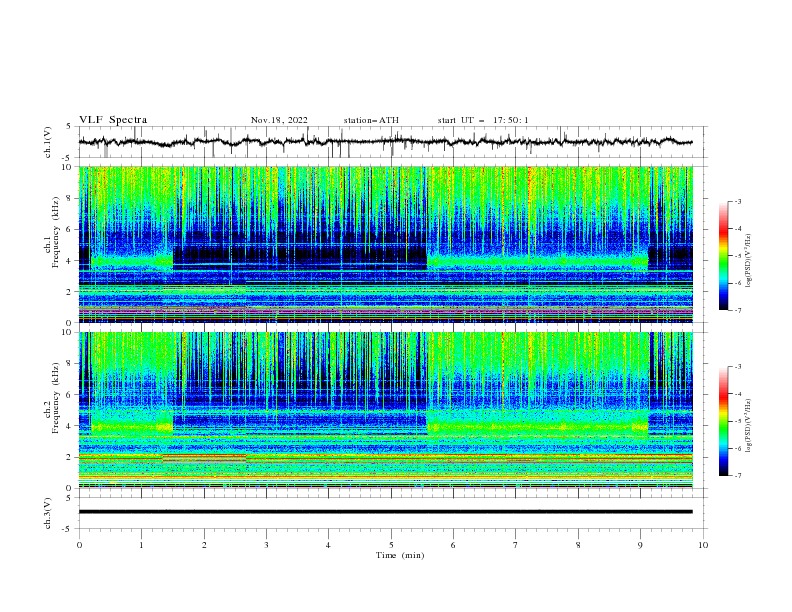The width and height of the screenshot is (792, 612).
Task: Click the "8" kHz tick label on the ch.2 spectrogram
Action: tap(71, 364)
